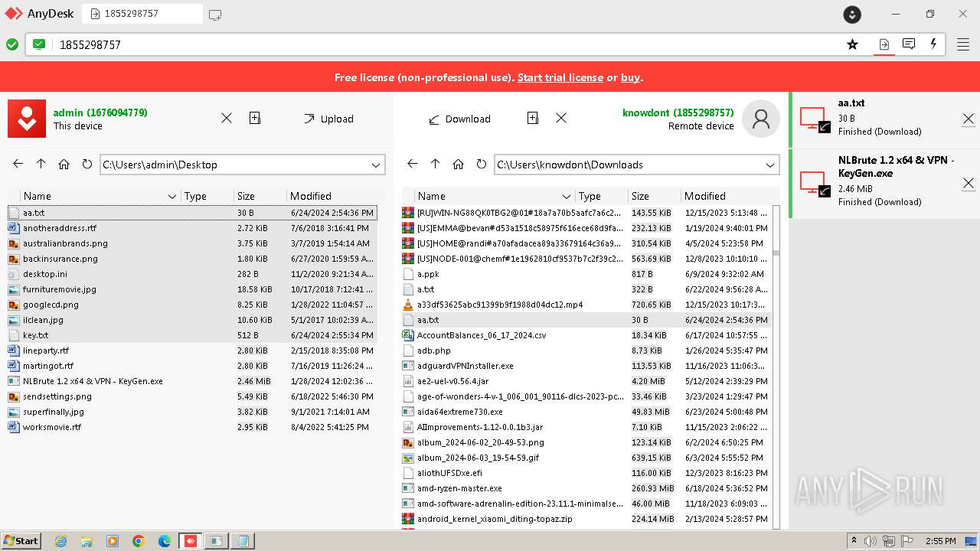
Task: Select adguardVPNInstaller.exe in remote list
Action: pos(586,366)
